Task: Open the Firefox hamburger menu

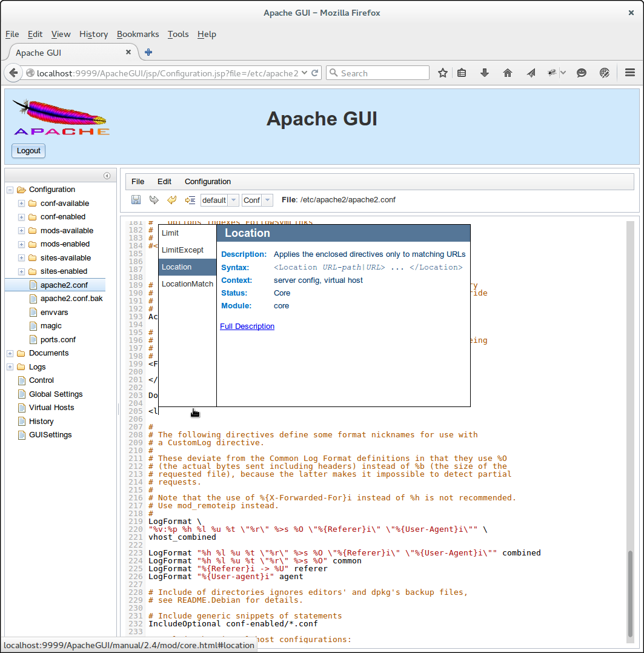Action: 629,72
